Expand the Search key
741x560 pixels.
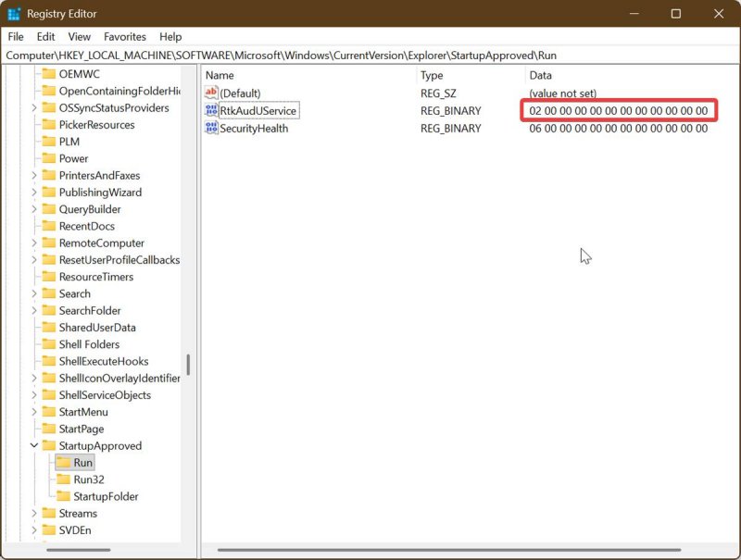(34, 293)
